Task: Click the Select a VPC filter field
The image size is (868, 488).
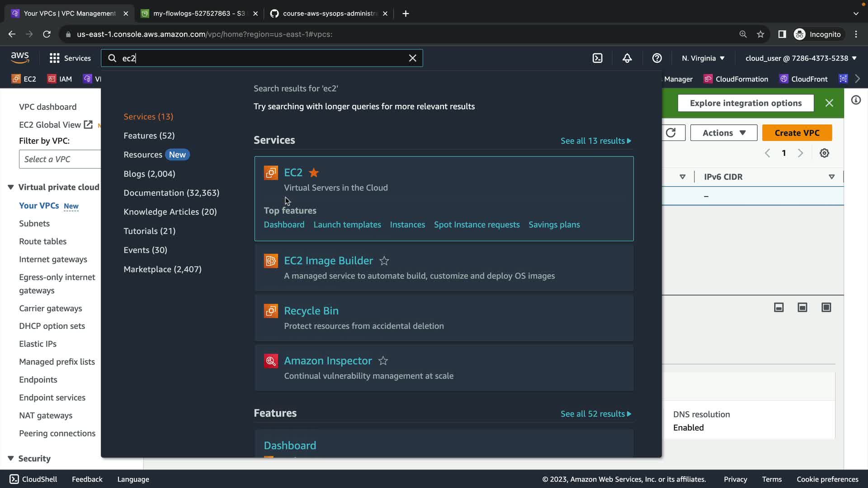Action: [x=60, y=159]
